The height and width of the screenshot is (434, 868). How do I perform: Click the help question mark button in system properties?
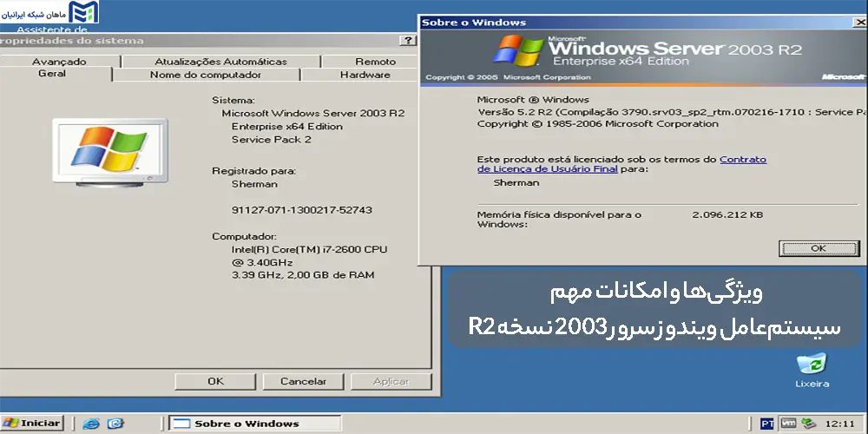coord(407,41)
